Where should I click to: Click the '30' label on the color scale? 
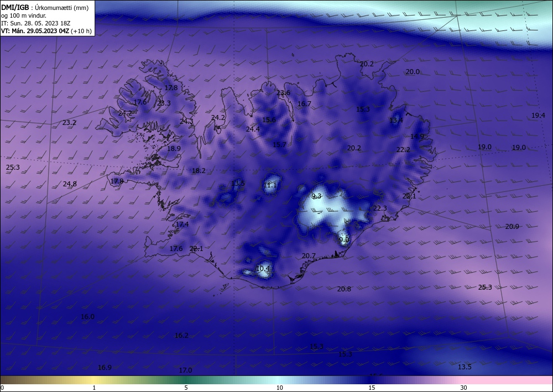point(464,388)
